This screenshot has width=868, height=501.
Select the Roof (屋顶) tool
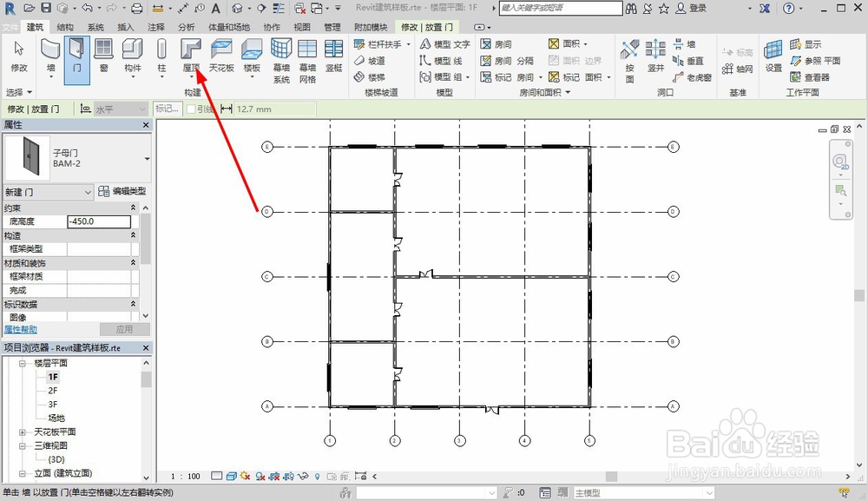[x=191, y=56]
